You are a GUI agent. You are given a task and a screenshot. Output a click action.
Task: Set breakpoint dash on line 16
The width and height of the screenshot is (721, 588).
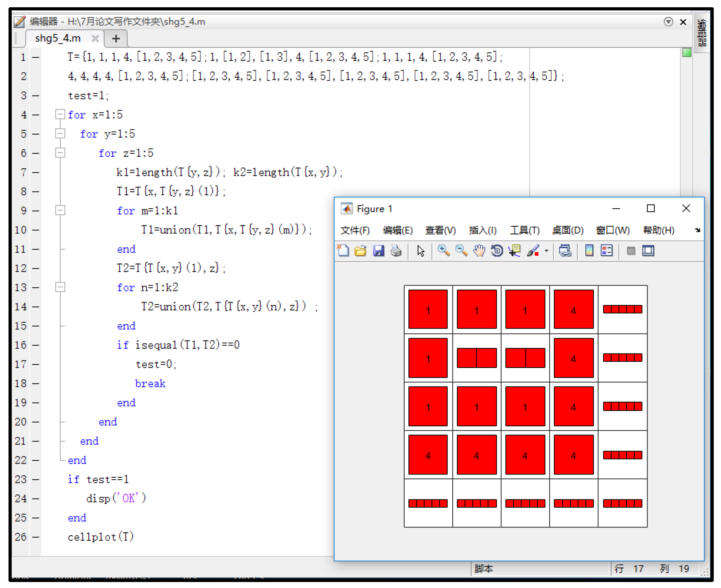pyautogui.click(x=36, y=345)
